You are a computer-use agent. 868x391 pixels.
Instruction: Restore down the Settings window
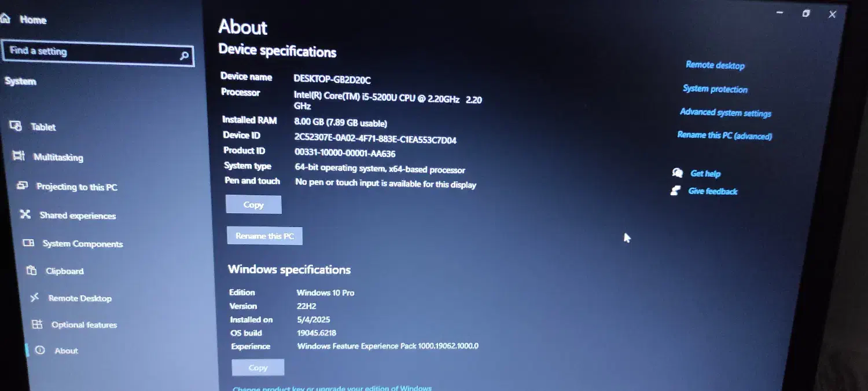806,13
